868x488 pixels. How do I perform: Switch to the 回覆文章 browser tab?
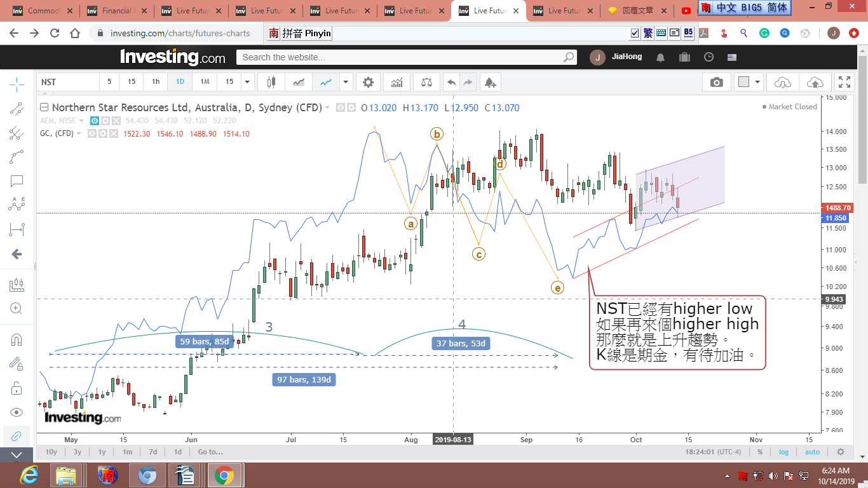coord(635,11)
